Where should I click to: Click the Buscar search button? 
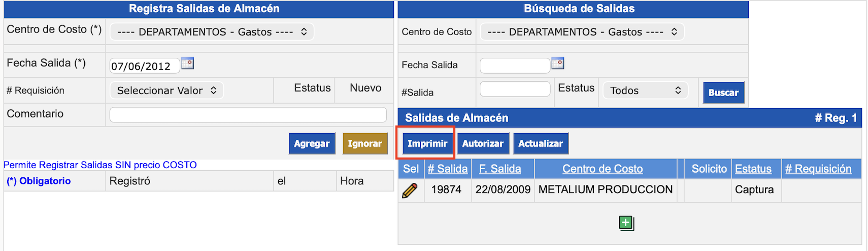click(x=723, y=92)
